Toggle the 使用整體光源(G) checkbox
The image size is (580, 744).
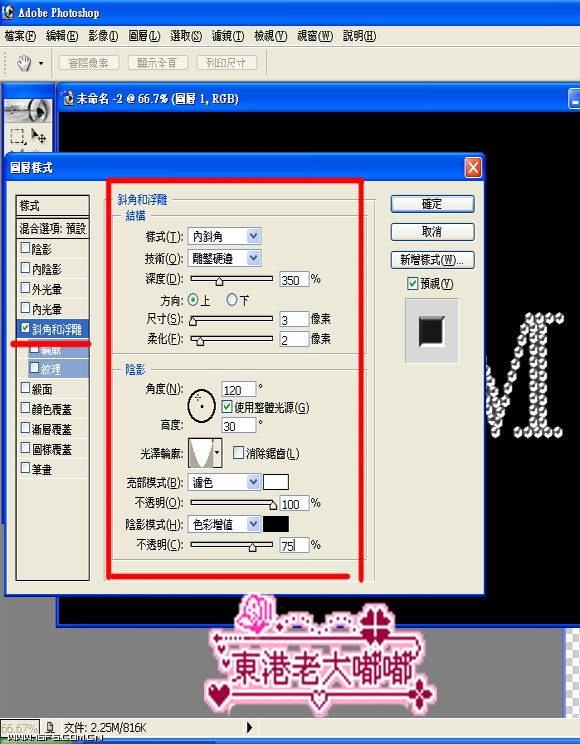pyautogui.click(x=227, y=407)
